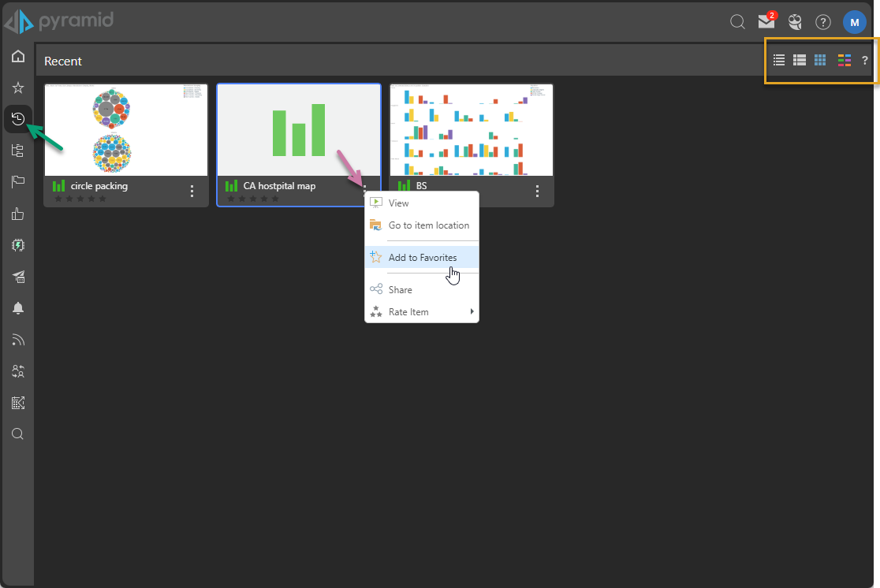Switch to simple list view
This screenshot has height=588, width=880.
779,60
